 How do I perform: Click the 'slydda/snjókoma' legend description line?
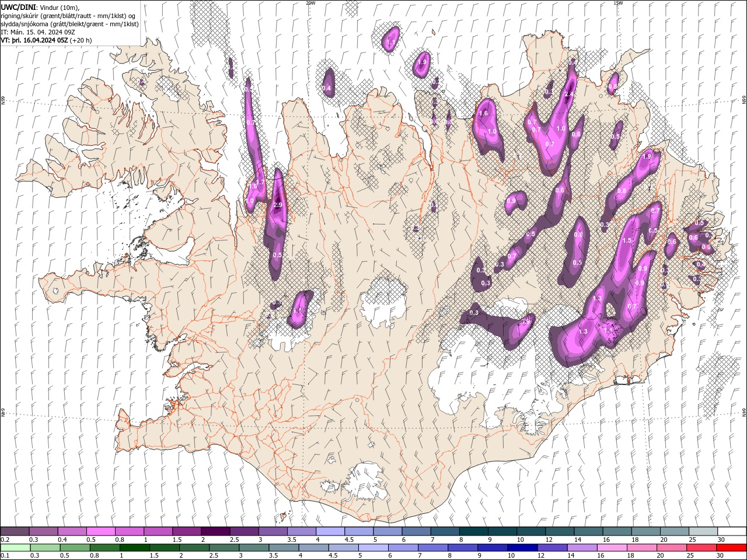(x=70, y=24)
